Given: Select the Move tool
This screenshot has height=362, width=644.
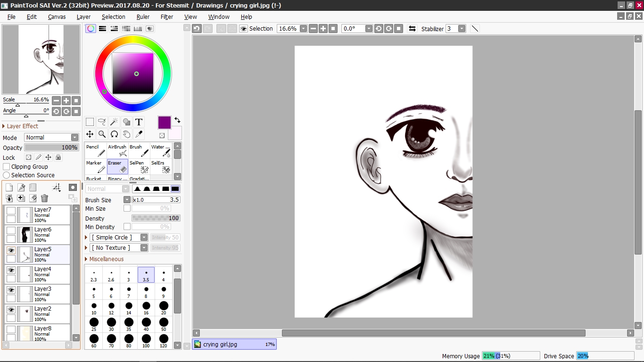Looking at the screenshot, I should pyautogui.click(x=90, y=134).
